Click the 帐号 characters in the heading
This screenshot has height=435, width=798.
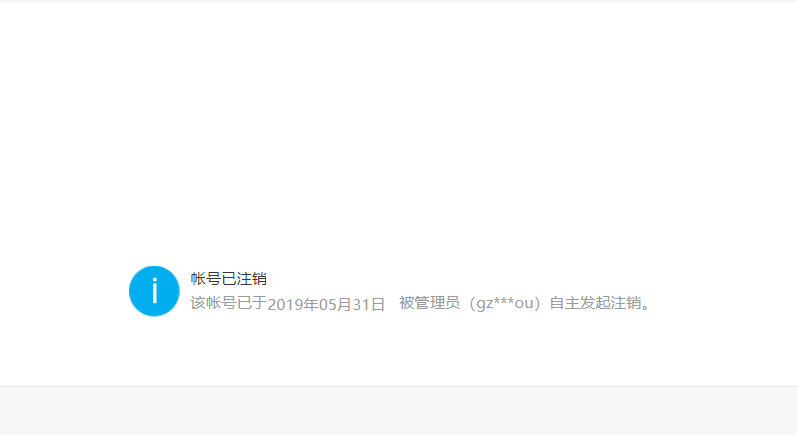coord(206,279)
